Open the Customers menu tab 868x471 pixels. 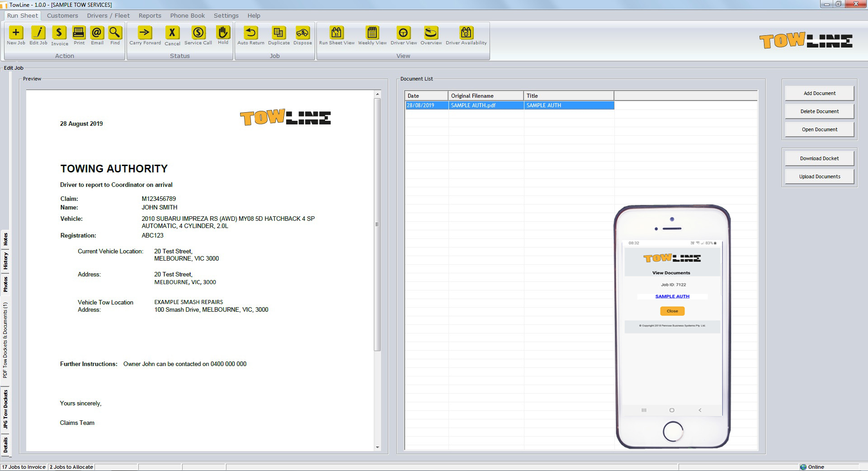62,15
